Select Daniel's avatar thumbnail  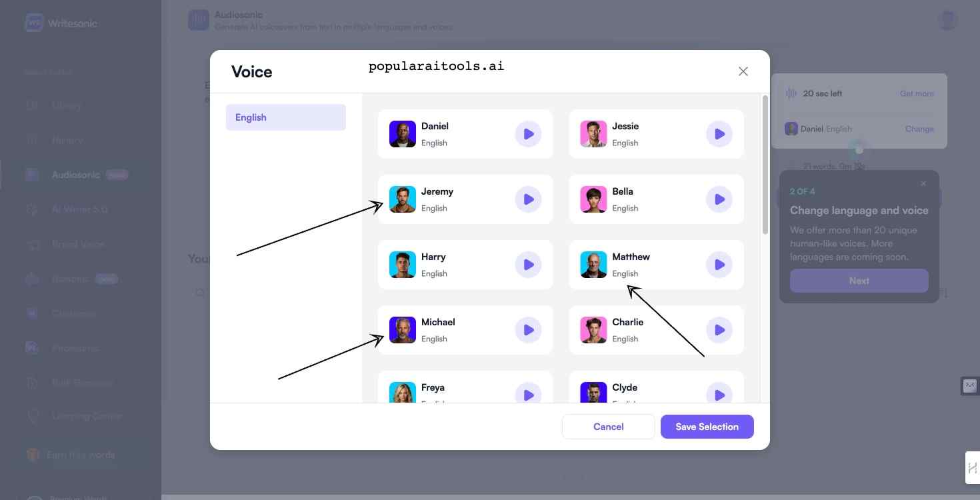pos(403,134)
